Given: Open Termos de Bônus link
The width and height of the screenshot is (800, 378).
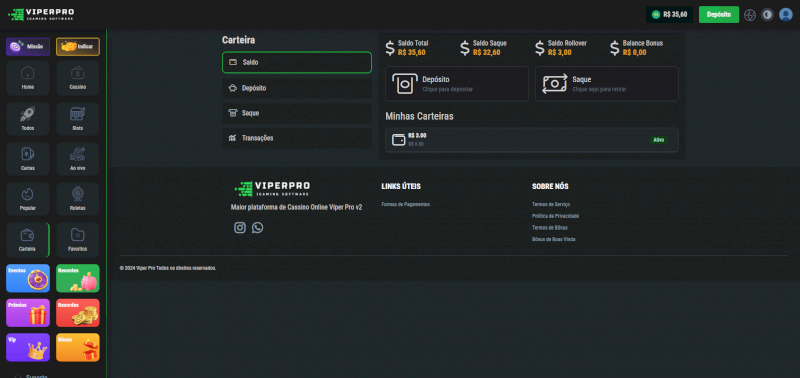Looking at the screenshot, I should click(x=550, y=228).
